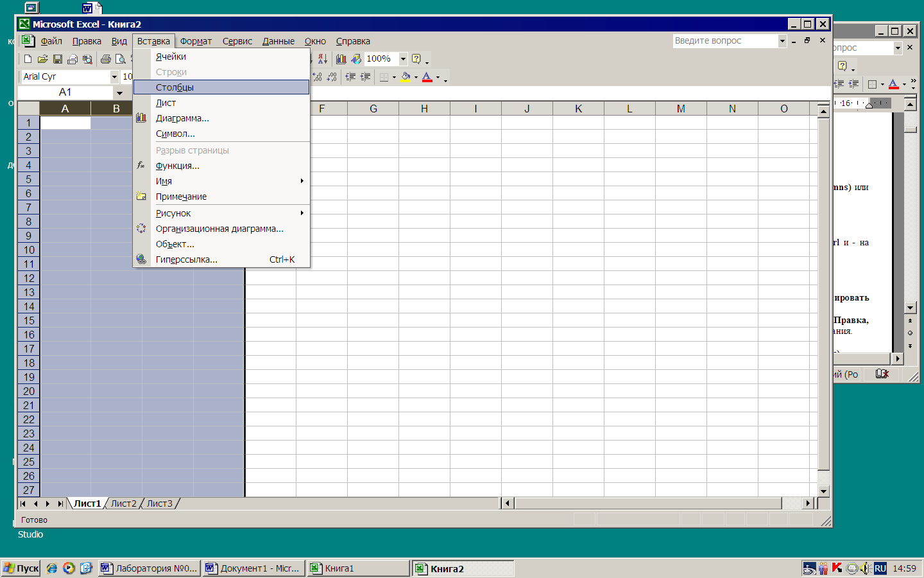This screenshot has width=924, height=578.
Task: Open the Fill Color dropdown arrow
Action: (416, 78)
